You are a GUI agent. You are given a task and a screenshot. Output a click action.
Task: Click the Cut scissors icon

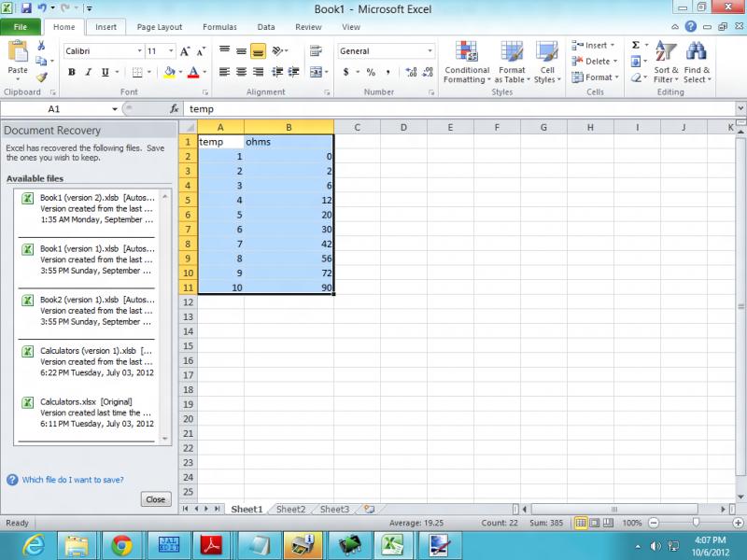(x=41, y=46)
